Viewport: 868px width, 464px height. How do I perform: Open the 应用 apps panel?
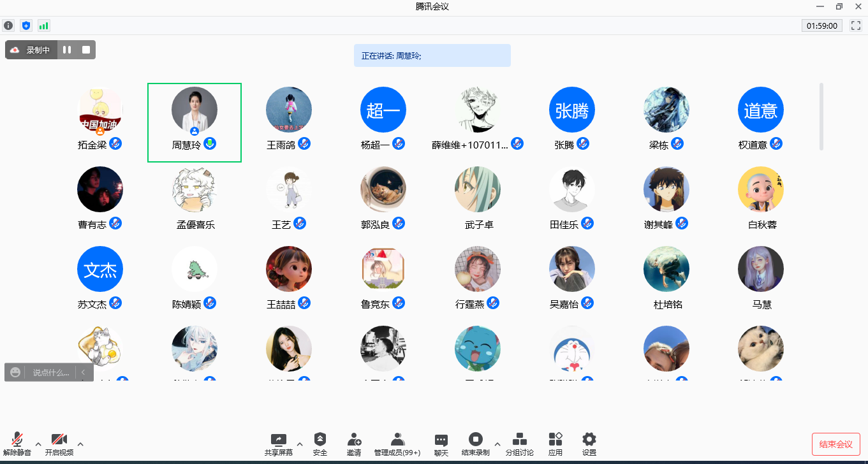coord(555,444)
